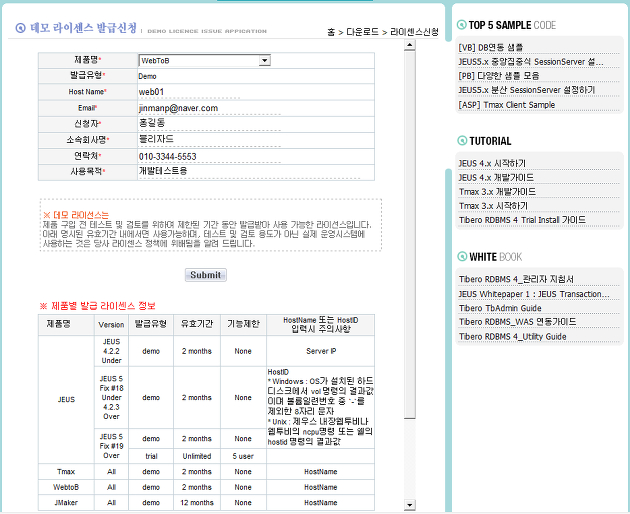The height and width of the screenshot is (514, 630).
Task: Click the 연락처 phone input field
Action: [x=209, y=156]
